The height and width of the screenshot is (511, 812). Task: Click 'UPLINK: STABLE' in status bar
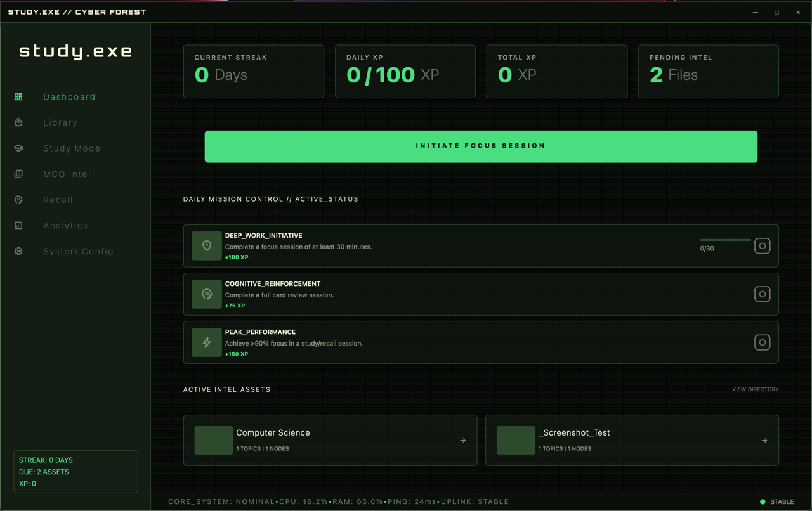coord(475,501)
